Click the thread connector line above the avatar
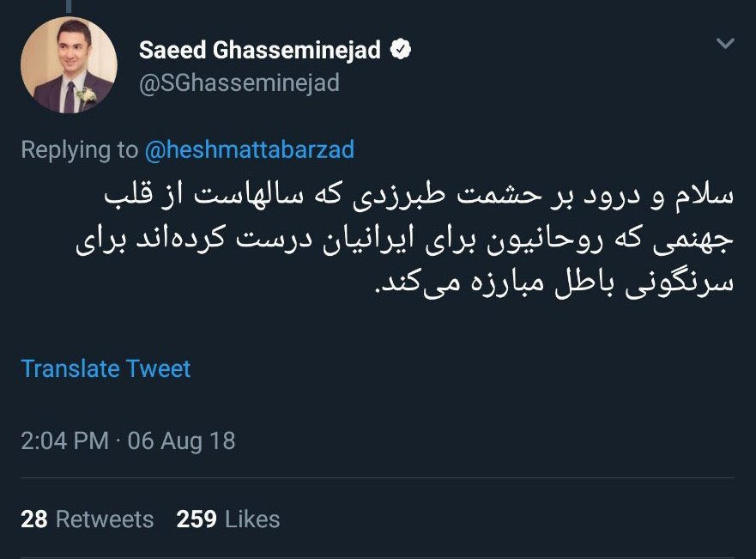756x559 pixels. pyautogui.click(x=69, y=6)
